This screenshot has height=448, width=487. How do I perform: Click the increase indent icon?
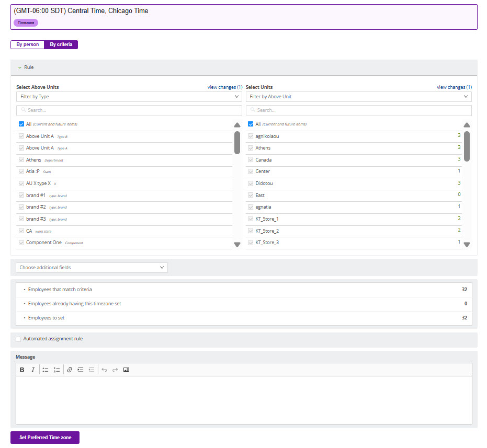click(x=81, y=370)
